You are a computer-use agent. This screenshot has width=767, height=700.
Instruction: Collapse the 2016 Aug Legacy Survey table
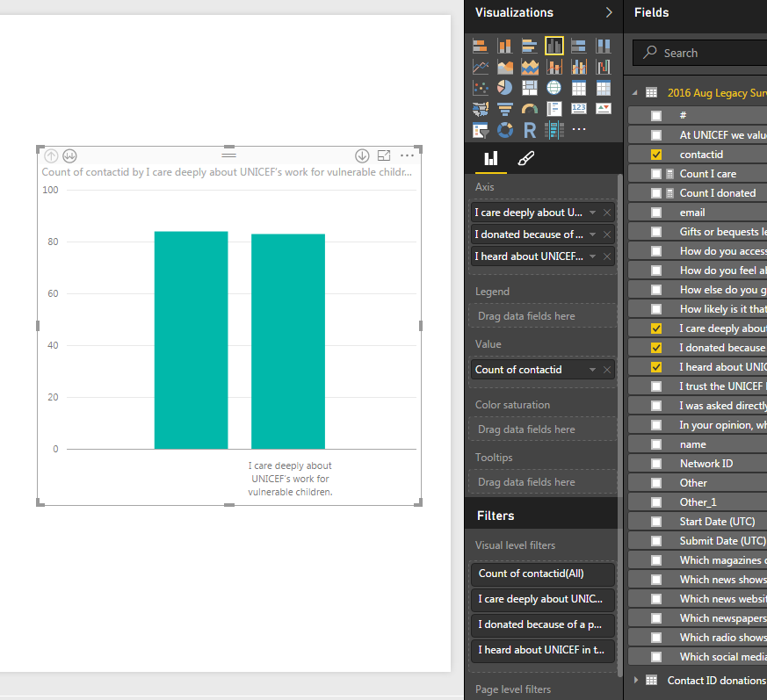[635, 92]
